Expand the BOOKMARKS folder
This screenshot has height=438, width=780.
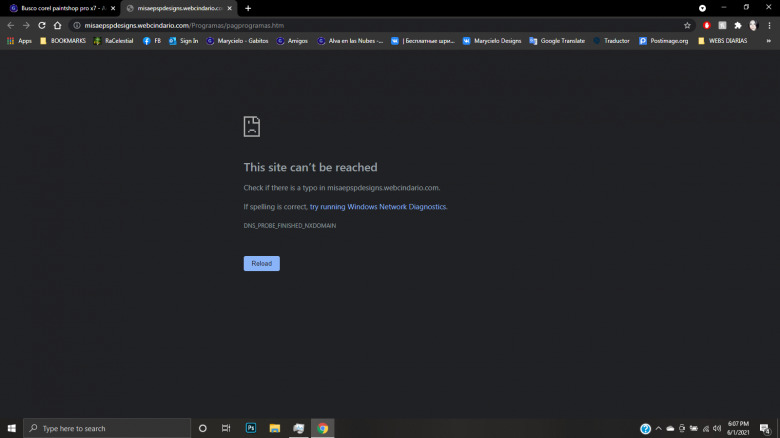pyautogui.click(x=62, y=41)
